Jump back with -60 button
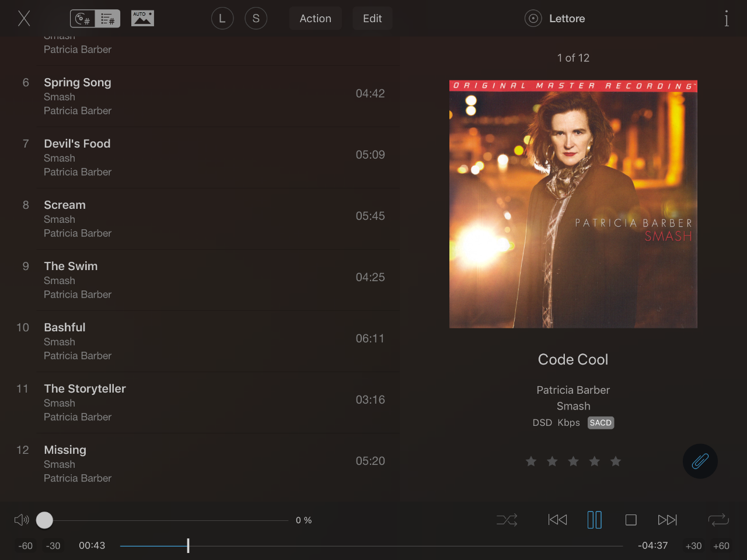This screenshot has width=747, height=560. pos(26,546)
